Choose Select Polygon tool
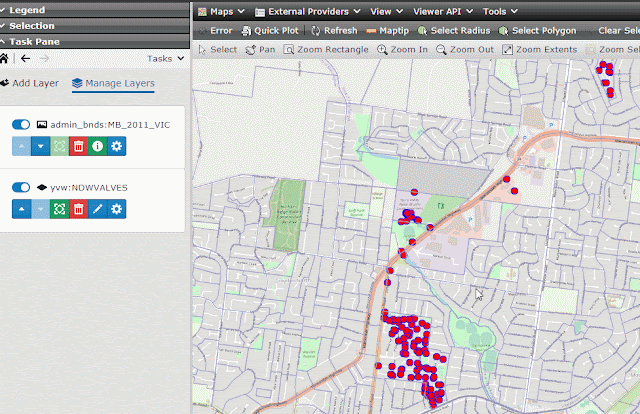The width and height of the screenshot is (640, 414). point(538,31)
